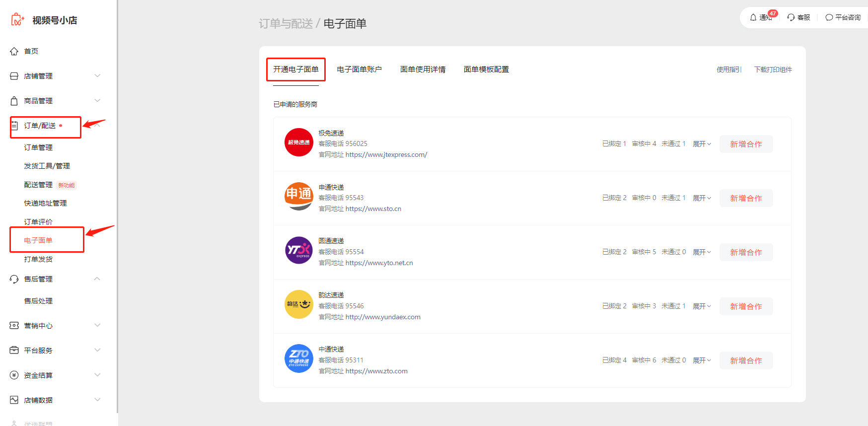This screenshot has height=426, width=868.
Task: Switch to the 面单模板配置 tab
Action: (x=486, y=70)
